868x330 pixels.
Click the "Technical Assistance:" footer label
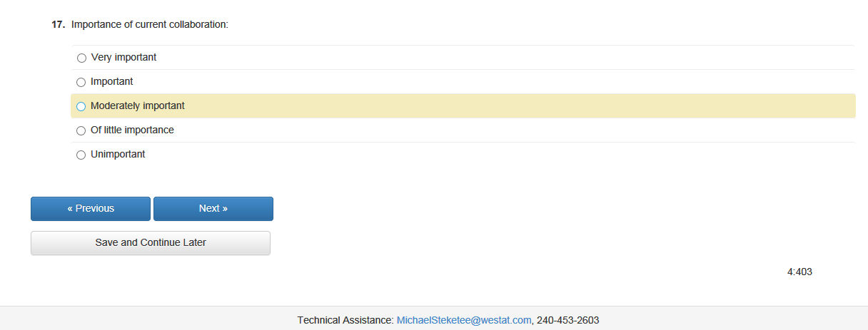pyautogui.click(x=345, y=320)
